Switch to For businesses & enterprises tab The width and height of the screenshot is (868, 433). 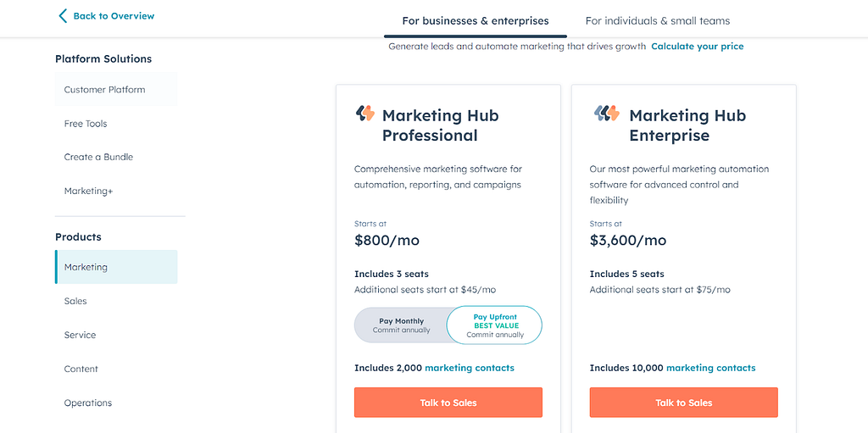476,21
